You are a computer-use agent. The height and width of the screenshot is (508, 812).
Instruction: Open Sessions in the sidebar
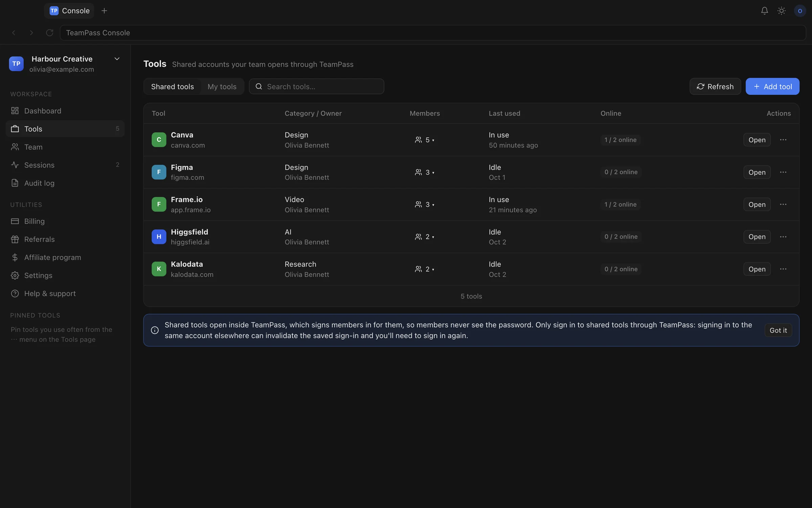[x=65, y=165]
